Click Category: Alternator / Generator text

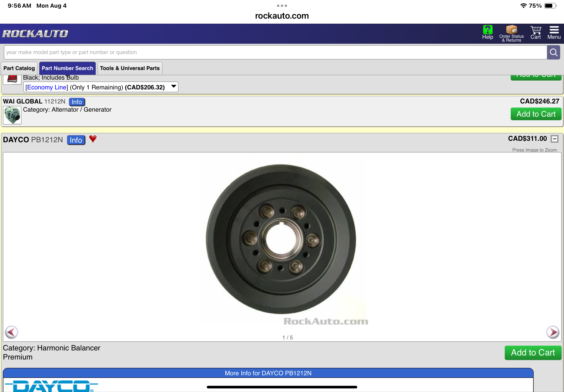67,109
